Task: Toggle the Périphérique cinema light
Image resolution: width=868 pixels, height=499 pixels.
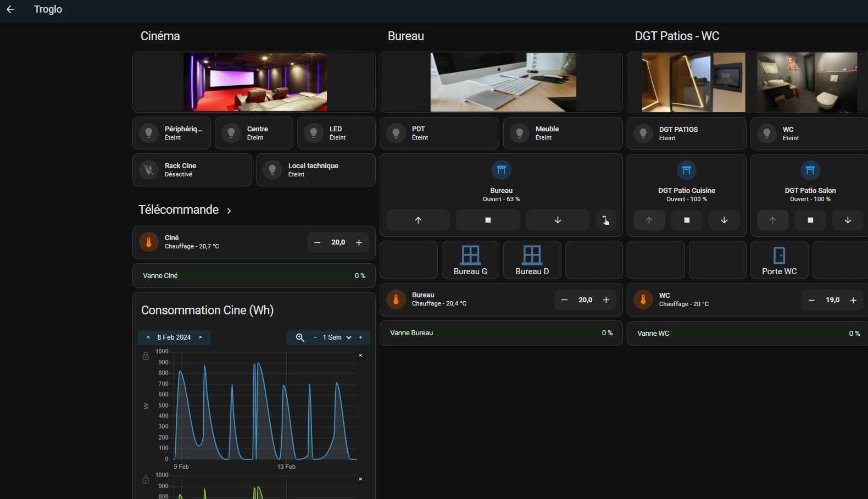Action: click(171, 133)
